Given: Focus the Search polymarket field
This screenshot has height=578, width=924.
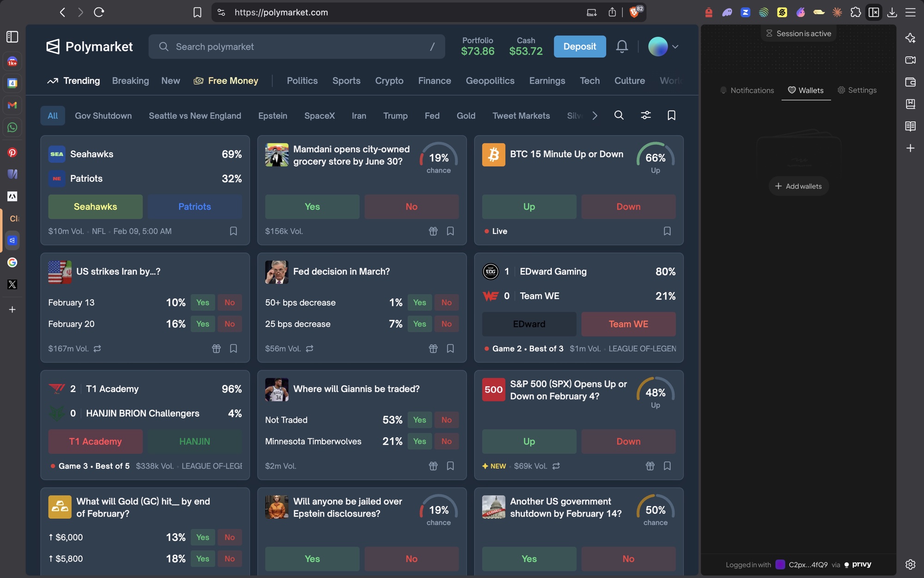Looking at the screenshot, I should click(297, 46).
